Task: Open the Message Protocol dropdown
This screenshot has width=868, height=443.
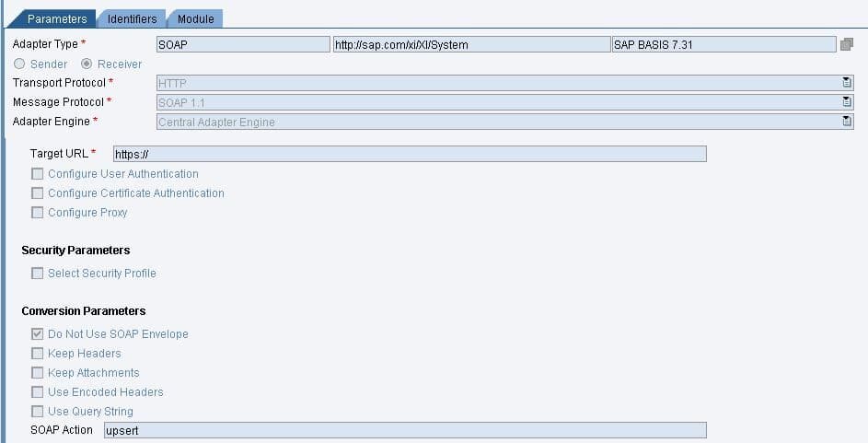Action: pyautogui.click(x=846, y=102)
